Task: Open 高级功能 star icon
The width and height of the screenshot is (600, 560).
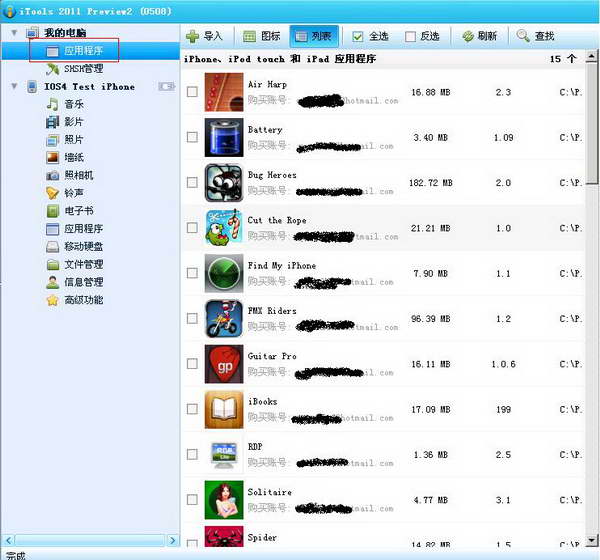Action: [52, 300]
